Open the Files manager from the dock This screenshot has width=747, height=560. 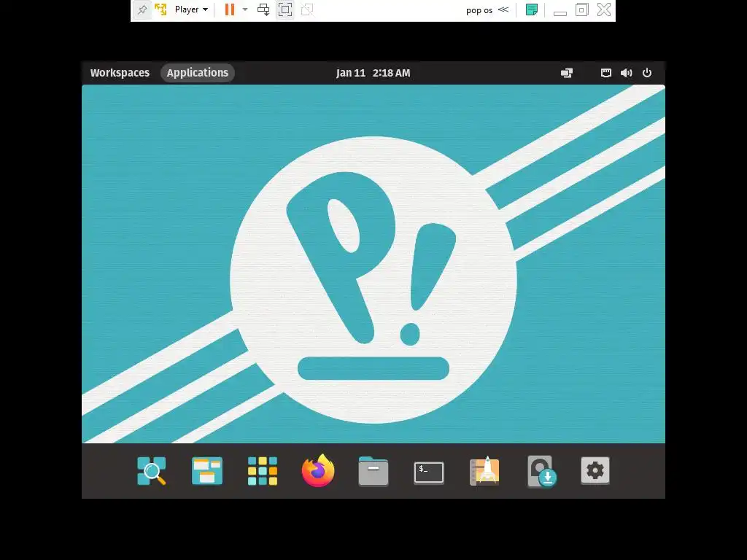[x=373, y=472]
